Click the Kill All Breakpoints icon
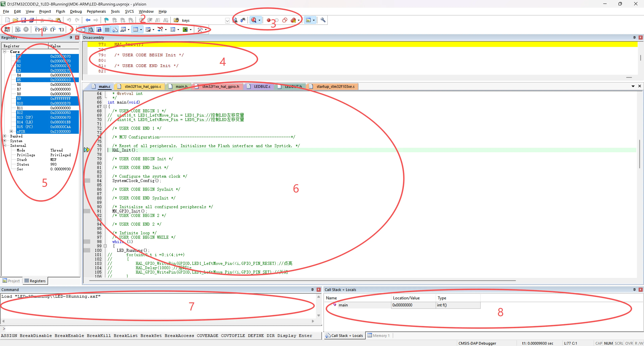The image size is (644, 346). 293,20
